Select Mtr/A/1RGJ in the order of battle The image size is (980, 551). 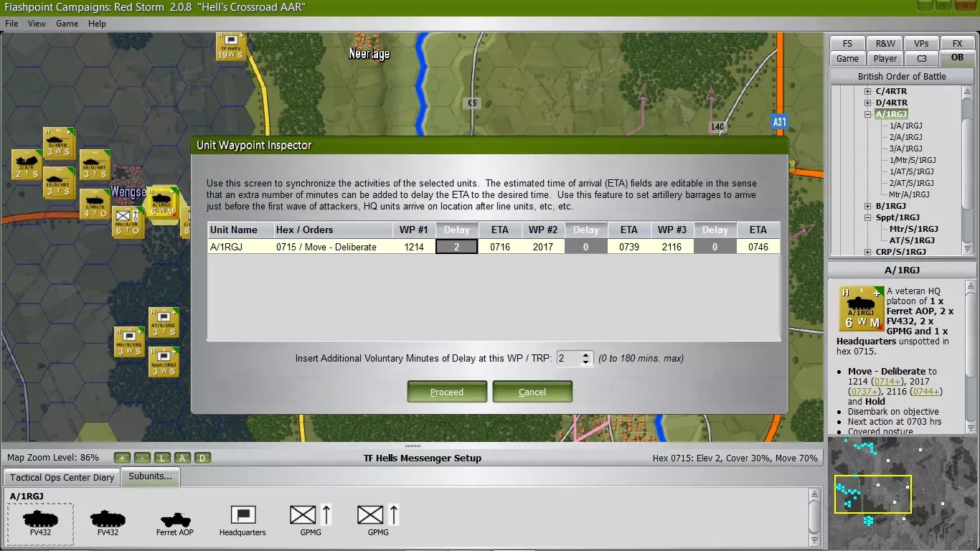tap(910, 194)
